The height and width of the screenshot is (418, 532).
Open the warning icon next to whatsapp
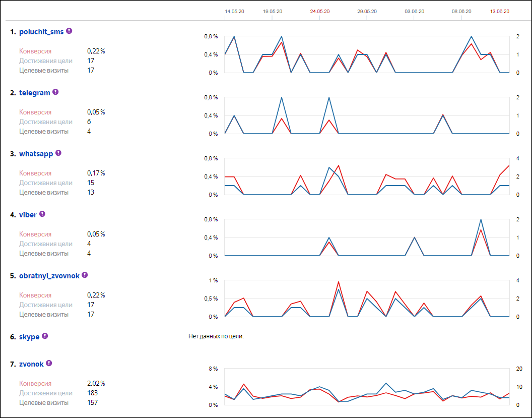58,153
